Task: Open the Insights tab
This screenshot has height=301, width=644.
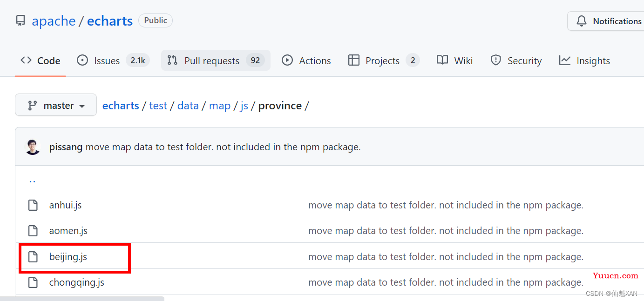Action: click(584, 60)
